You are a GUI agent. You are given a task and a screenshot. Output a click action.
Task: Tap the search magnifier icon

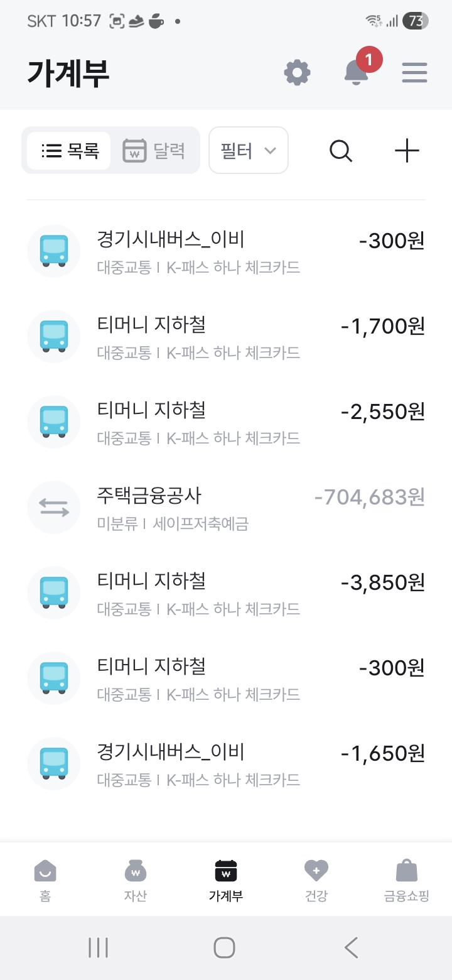pos(341,151)
